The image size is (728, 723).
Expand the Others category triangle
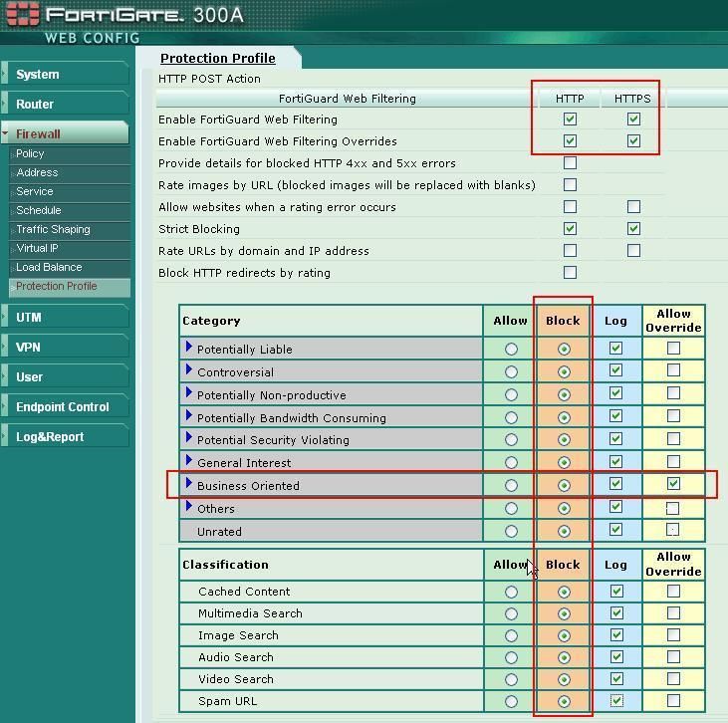[x=188, y=506]
